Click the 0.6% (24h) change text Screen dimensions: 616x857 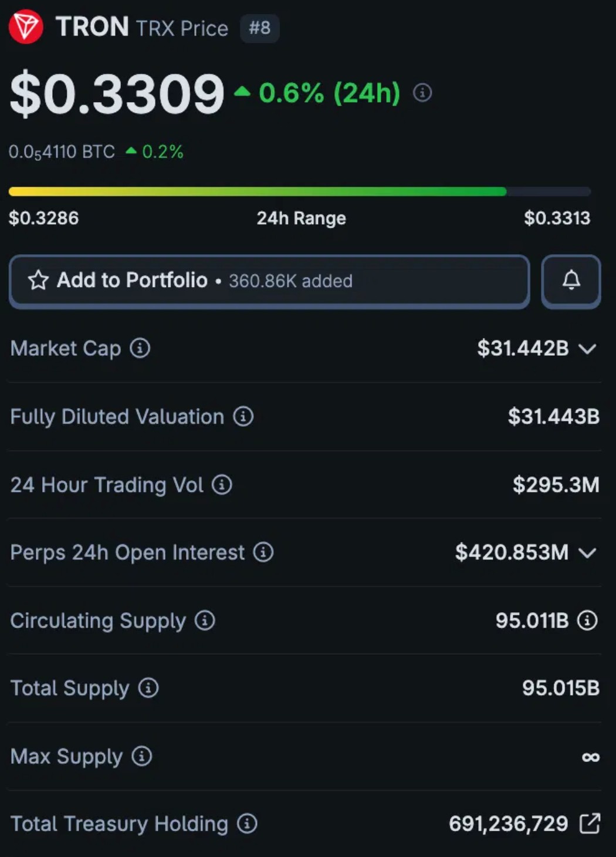329,93
